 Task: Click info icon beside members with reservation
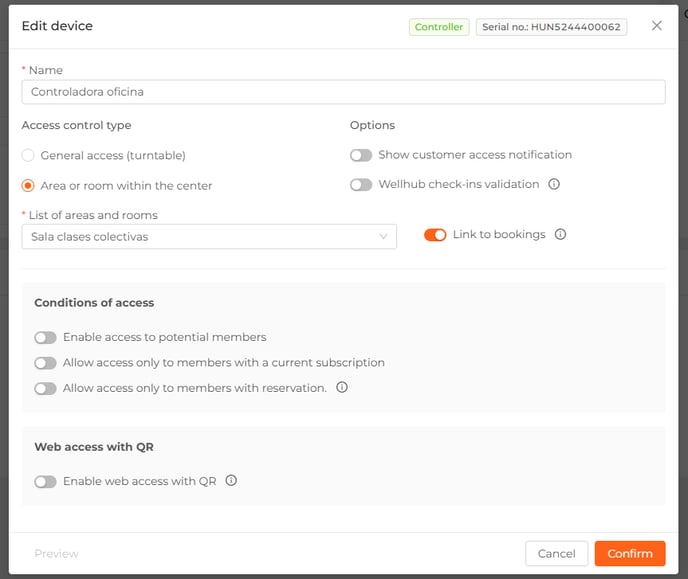pos(342,387)
